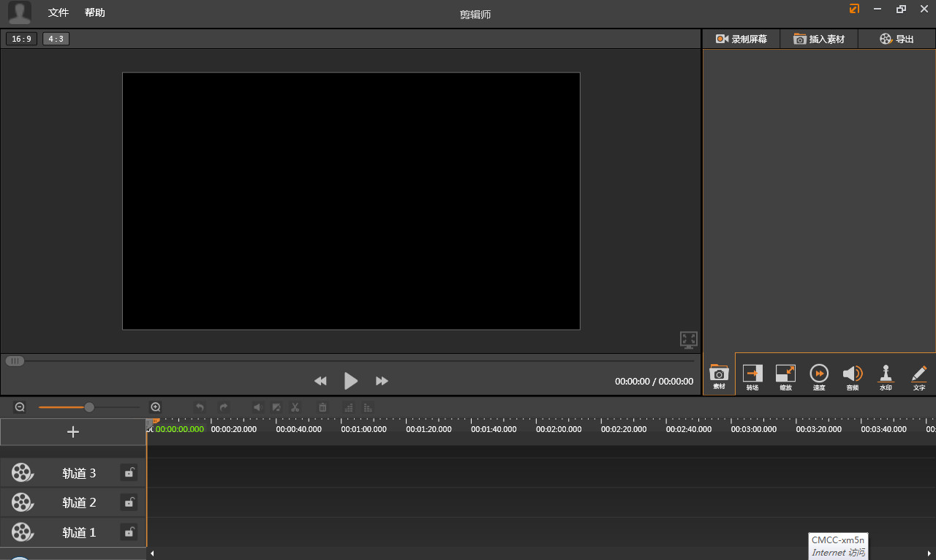Viewport: 936px width, 560px height.
Task: Click the orange timeline playhead marker
Action: pyautogui.click(x=155, y=421)
